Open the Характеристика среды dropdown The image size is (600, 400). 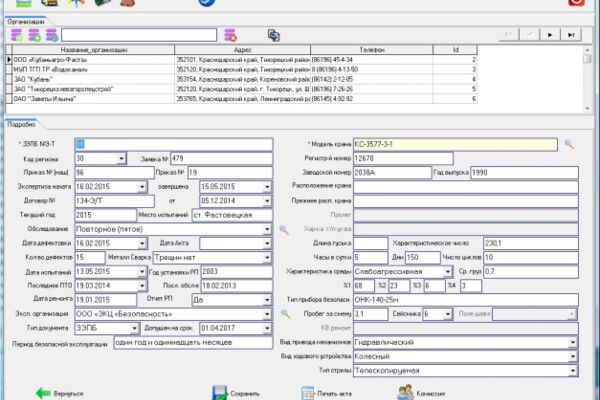448,272
